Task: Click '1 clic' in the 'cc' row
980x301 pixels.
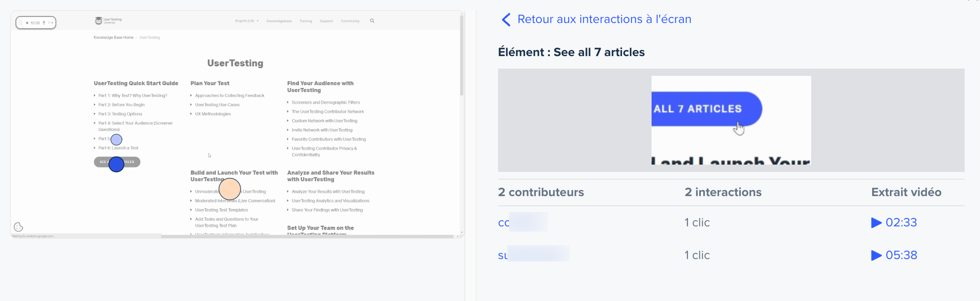Action: tap(697, 222)
